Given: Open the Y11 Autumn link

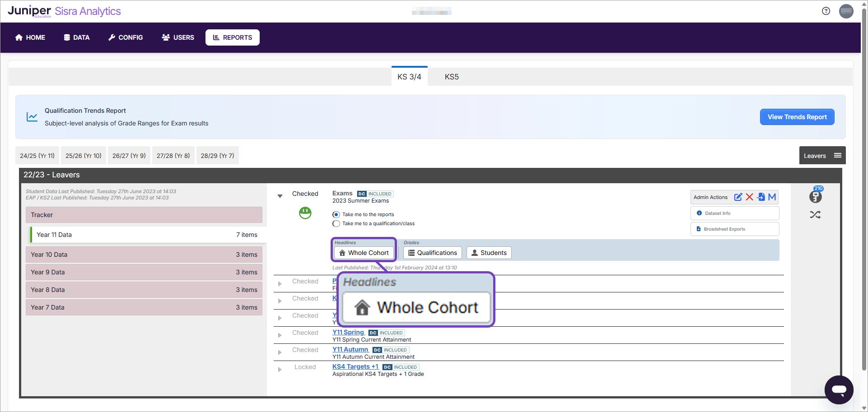Looking at the screenshot, I should tap(350, 350).
